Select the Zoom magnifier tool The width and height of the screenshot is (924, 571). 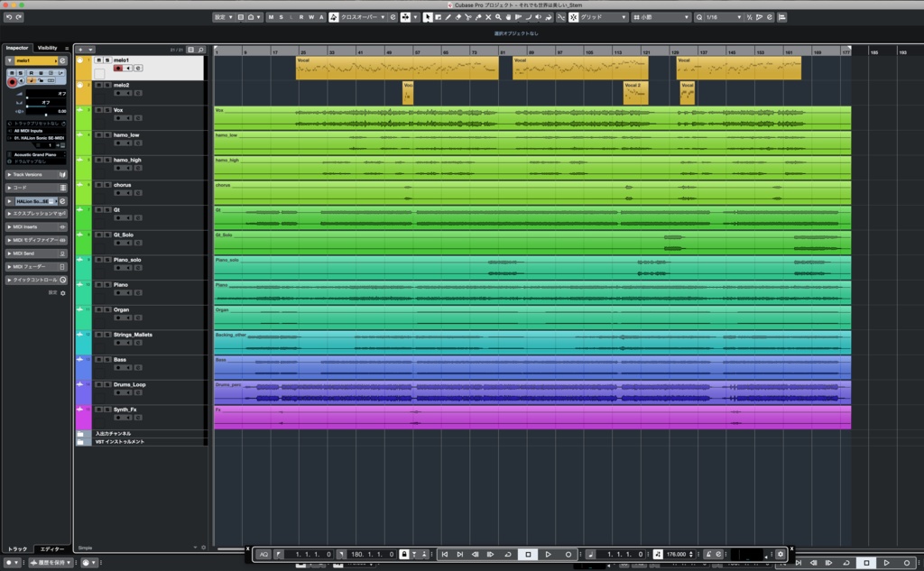(498, 17)
